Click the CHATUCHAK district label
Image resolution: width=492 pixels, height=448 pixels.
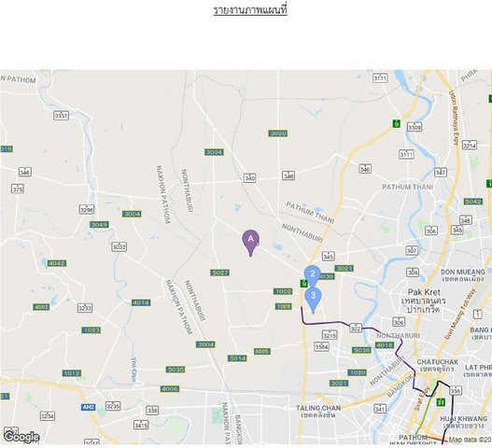[x=438, y=362]
